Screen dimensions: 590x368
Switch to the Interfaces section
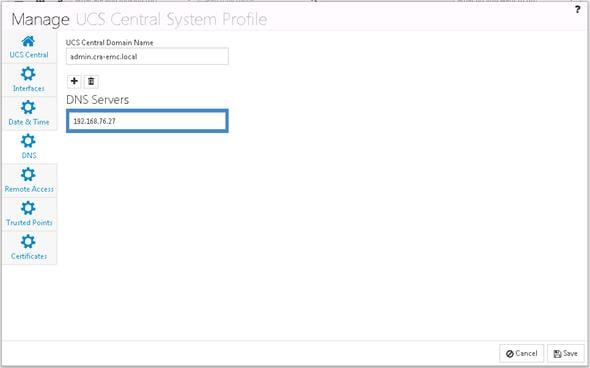[x=29, y=80]
